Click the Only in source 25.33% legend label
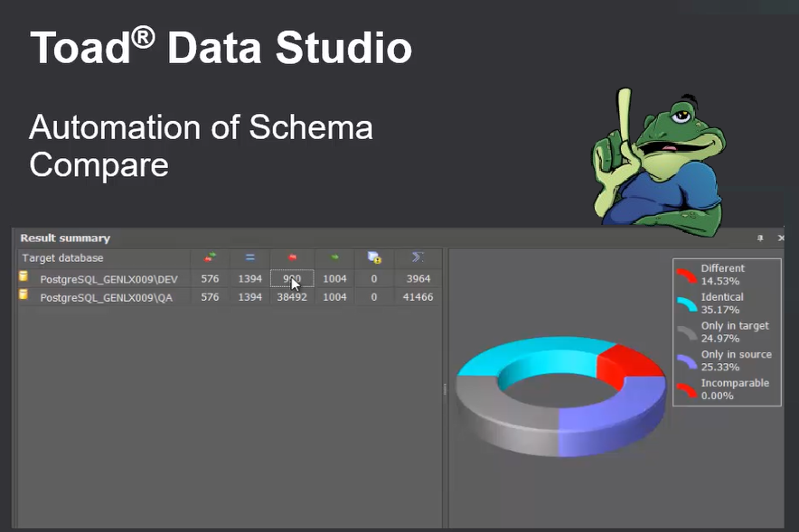The width and height of the screenshot is (799, 532). click(737, 360)
